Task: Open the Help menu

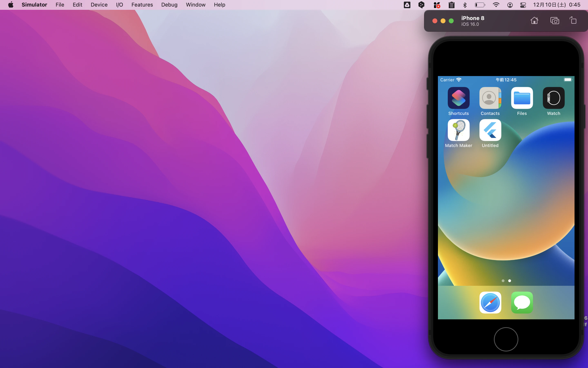Action: pos(219,5)
